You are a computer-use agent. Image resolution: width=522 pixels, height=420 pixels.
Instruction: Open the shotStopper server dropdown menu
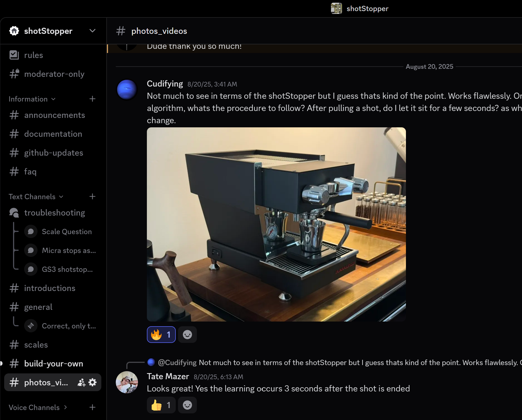(92, 31)
